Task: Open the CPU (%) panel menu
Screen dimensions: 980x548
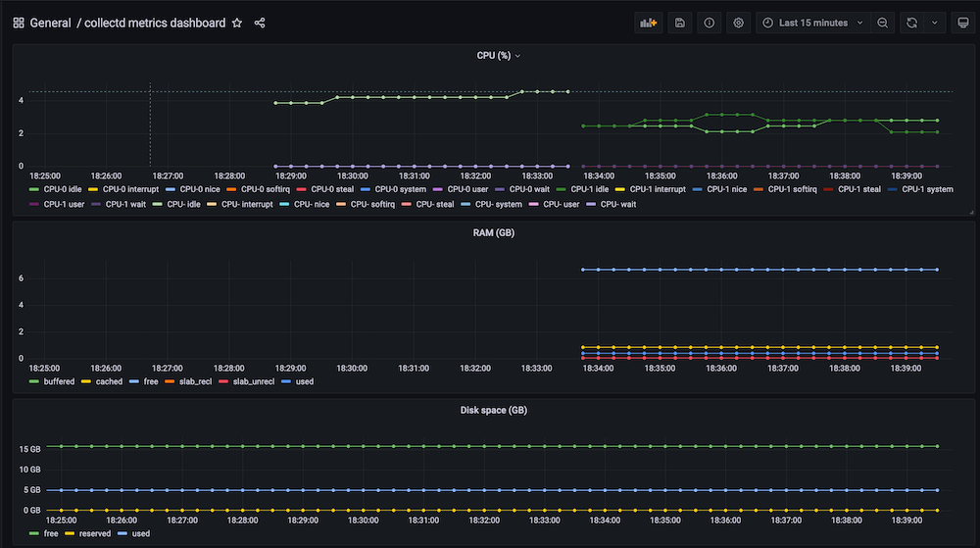Action: (x=498, y=56)
